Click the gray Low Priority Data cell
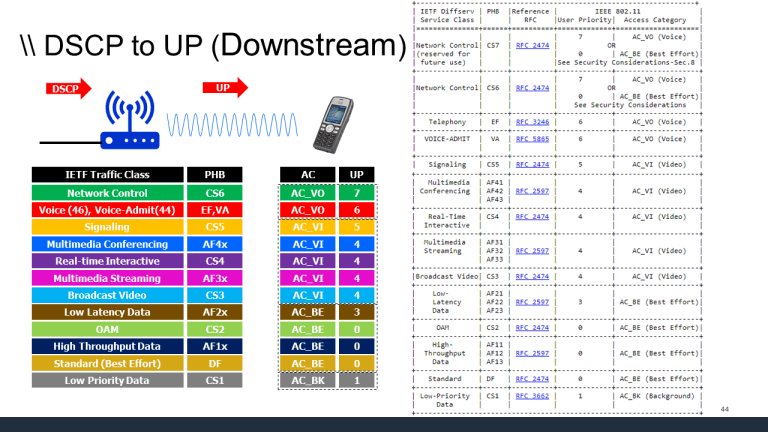Screen dimensions: 768x432 pyautogui.click(x=108, y=380)
